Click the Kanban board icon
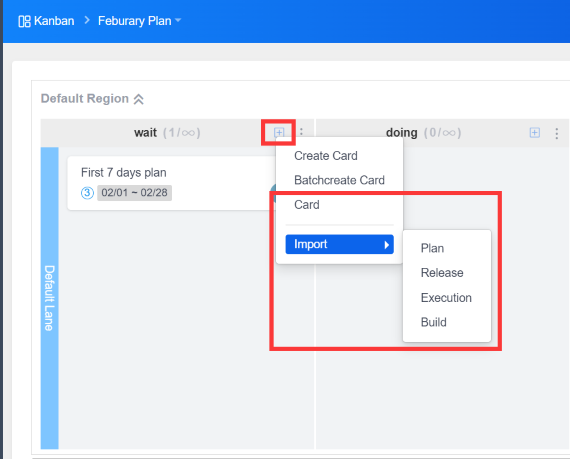Viewport: 570px width, 459px height. click(x=24, y=21)
